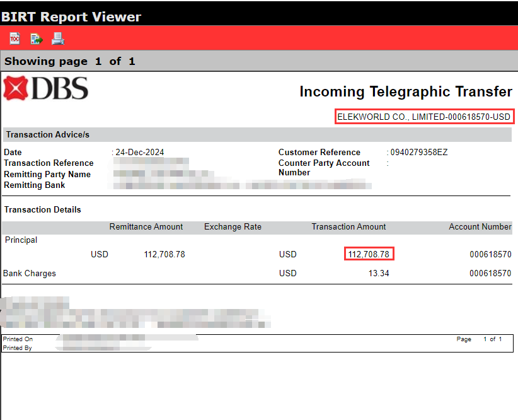Click the 'Remittance Amount' column header

click(x=146, y=226)
